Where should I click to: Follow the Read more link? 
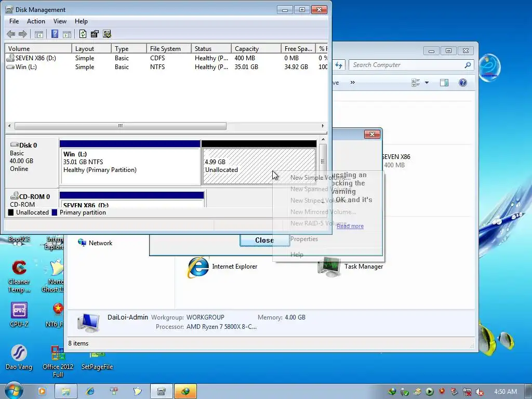click(x=350, y=226)
